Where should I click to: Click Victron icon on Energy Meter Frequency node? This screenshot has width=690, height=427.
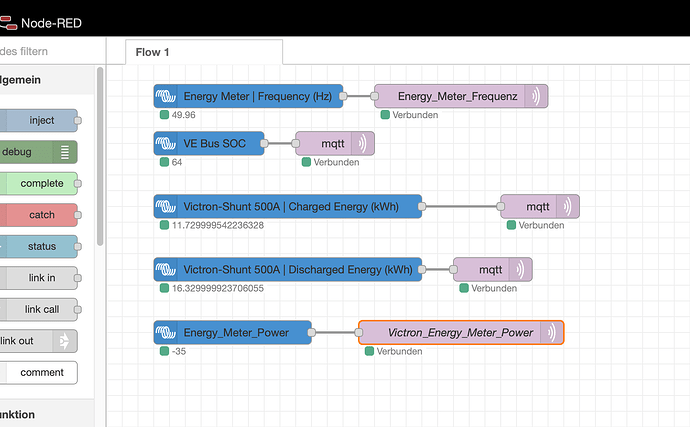(165, 96)
